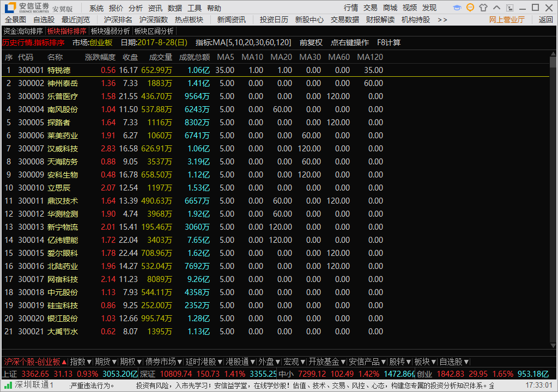Switch to the 板块强弱分析 tab
558x392 pixels.
click(110, 31)
